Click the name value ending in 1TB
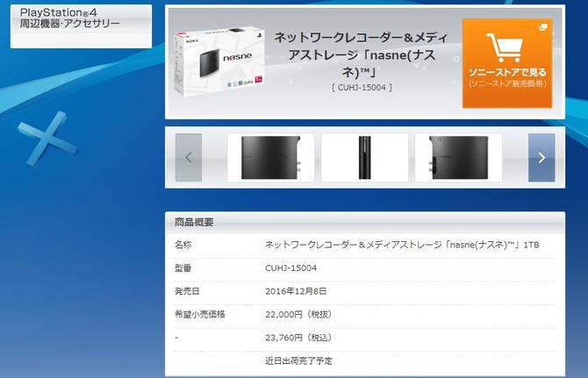The height and width of the screenshot is (378, 588). coord(402,245)
